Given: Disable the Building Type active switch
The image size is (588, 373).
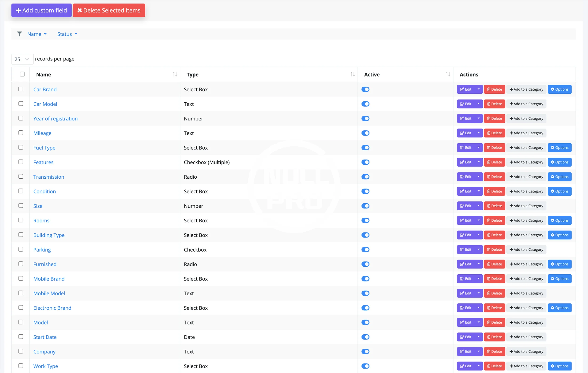Looking at the screenshot, I should click(365, 235).
